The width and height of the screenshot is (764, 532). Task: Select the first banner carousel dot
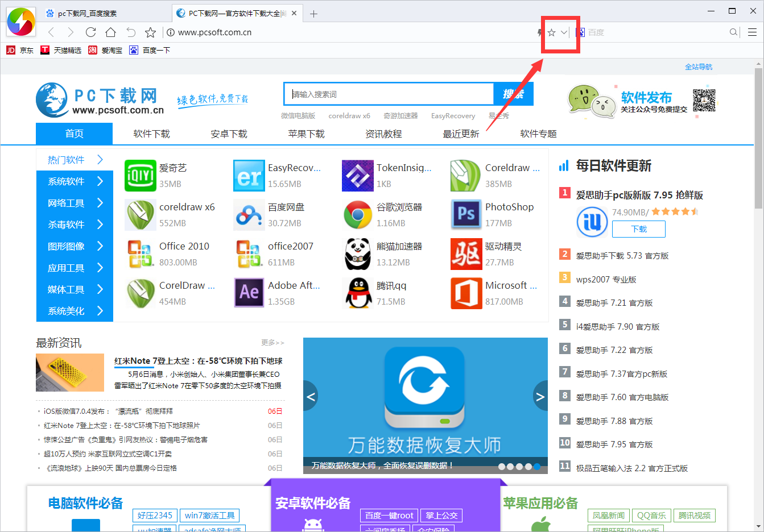pos(502,466)
